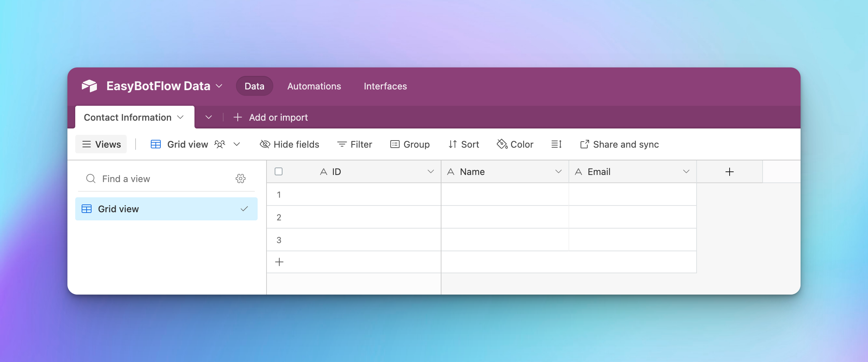
Task: Open Share and sync menu
Action: [620, 144]
